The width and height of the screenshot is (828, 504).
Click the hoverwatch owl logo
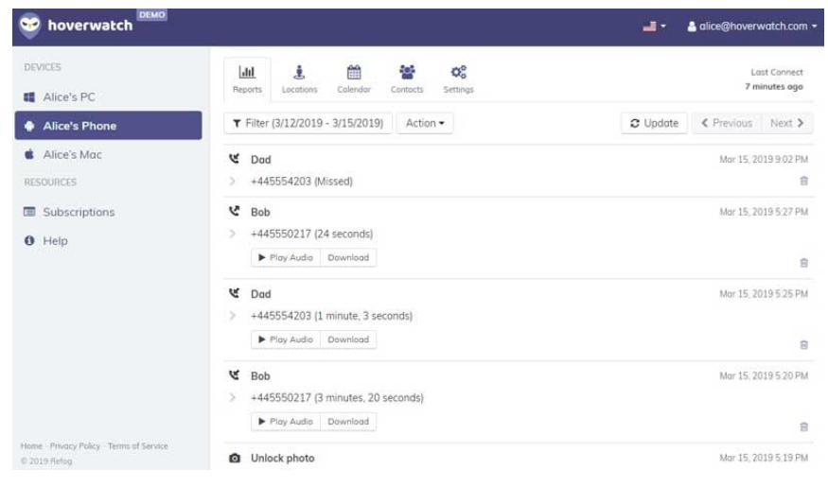[29, 26]
